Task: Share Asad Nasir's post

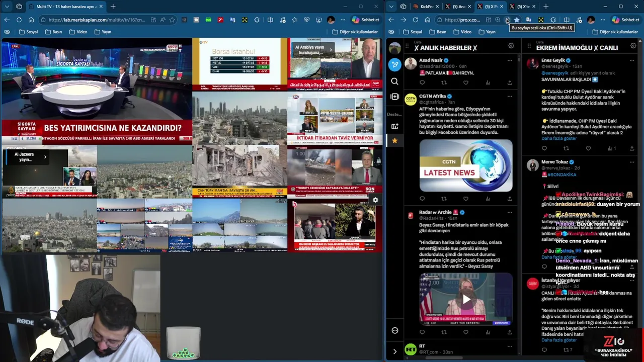Action: click(510, 83)
